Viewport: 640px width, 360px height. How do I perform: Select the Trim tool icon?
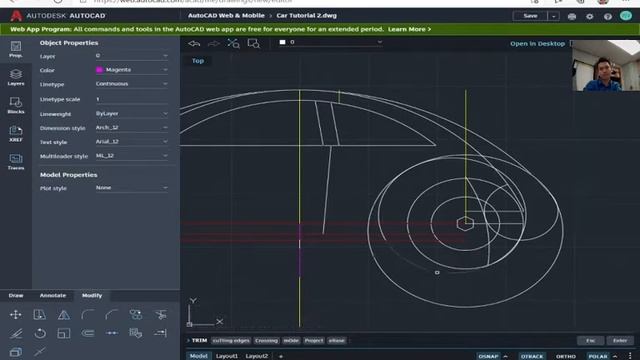click(x=160, y=314)
